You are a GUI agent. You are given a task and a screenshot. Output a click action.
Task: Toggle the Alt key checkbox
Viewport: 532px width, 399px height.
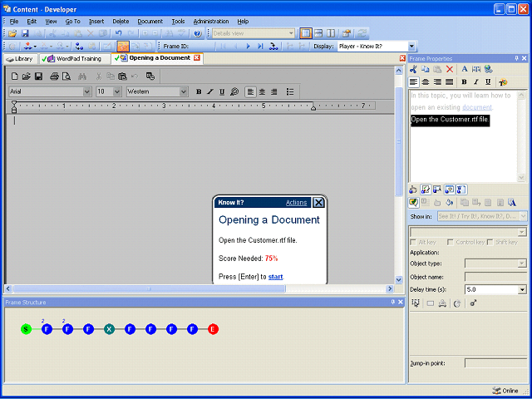click(x=413, y=242)
